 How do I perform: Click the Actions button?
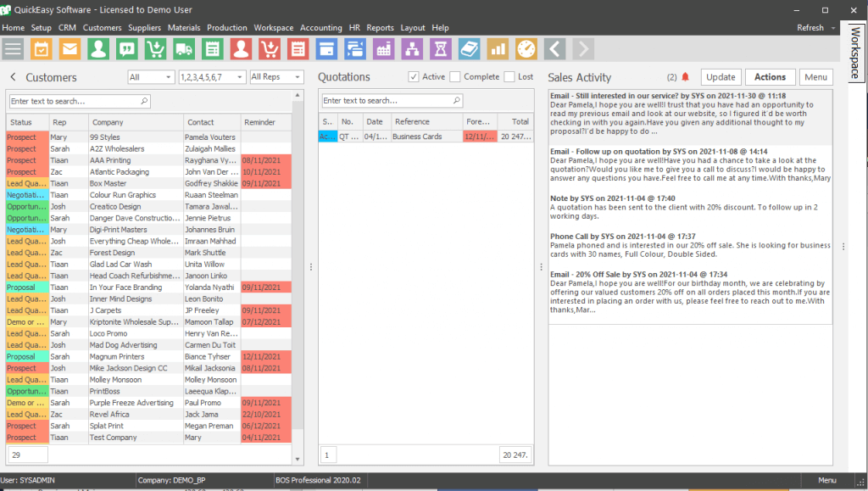coord(770,77)
